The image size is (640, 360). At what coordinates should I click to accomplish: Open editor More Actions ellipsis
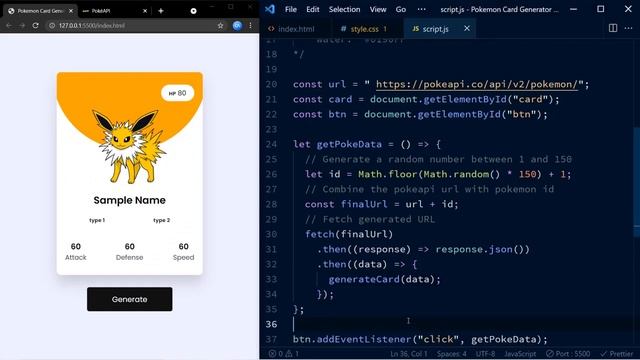(x=628, y=28)
